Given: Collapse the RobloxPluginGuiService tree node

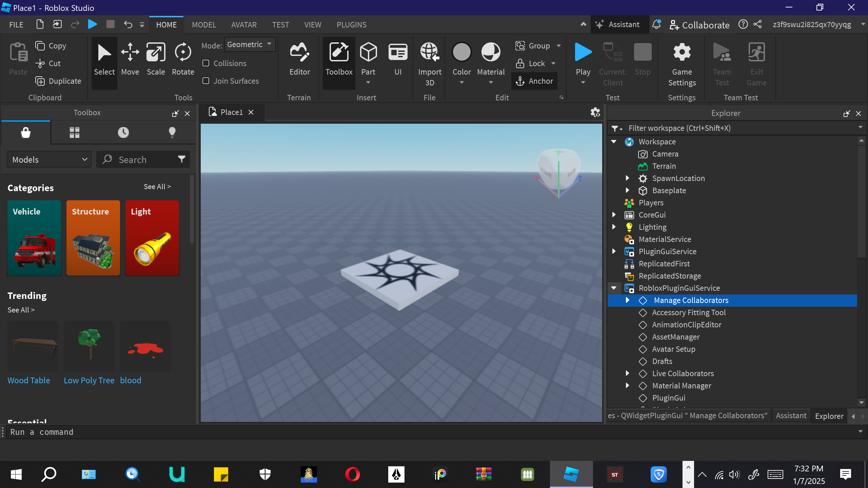Looking at the screenshot, I should tap(614, 288).
